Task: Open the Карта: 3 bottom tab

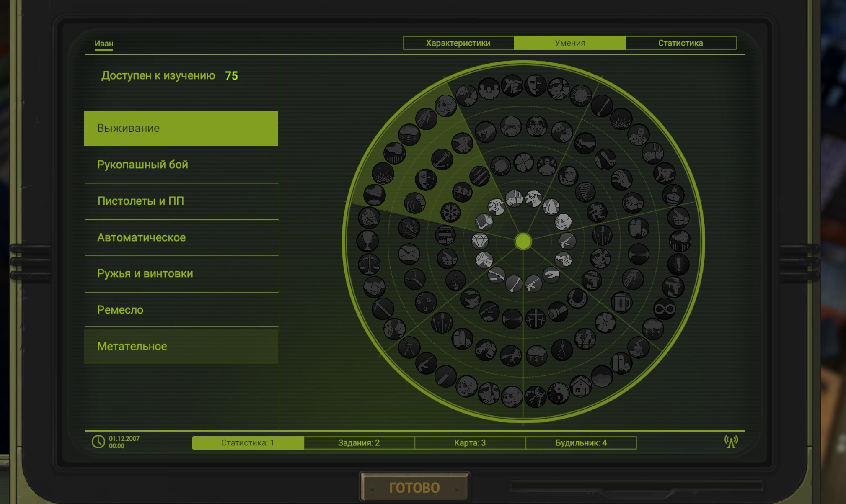Action: [x=470, y=443]
